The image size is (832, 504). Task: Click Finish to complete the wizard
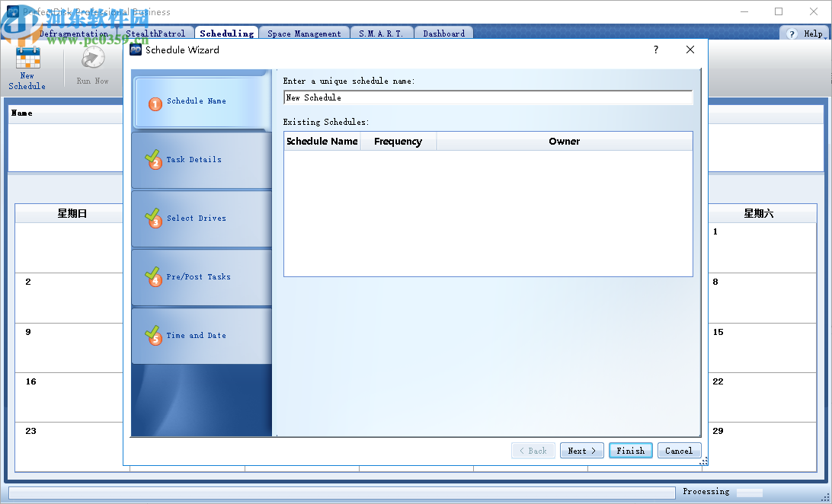[x=630, y=450]
